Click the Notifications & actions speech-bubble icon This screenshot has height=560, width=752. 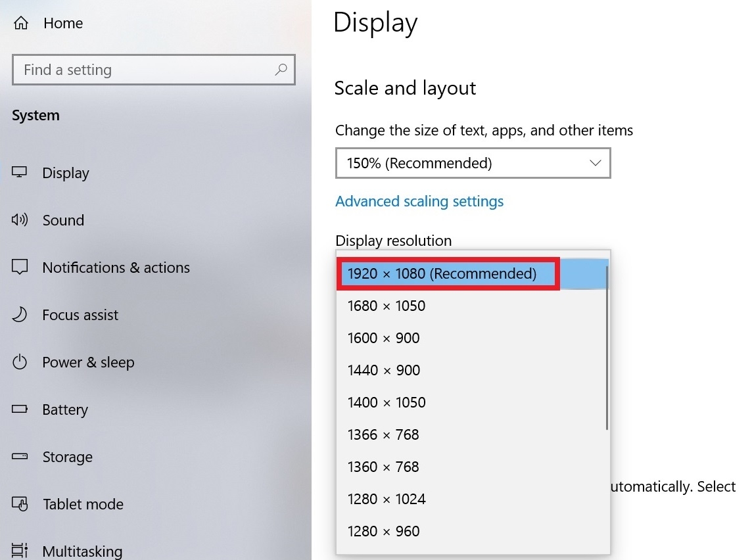[x=20, y=267]
